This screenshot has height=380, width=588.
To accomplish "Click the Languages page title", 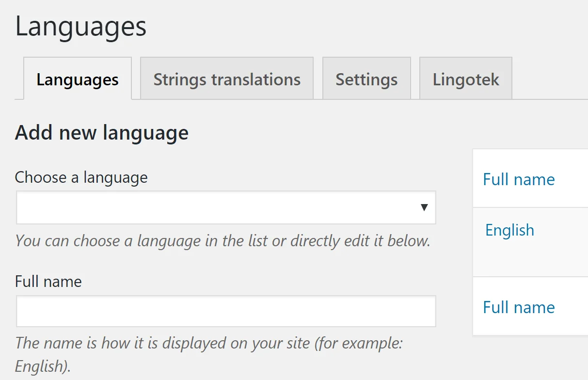I will point(81,27).
